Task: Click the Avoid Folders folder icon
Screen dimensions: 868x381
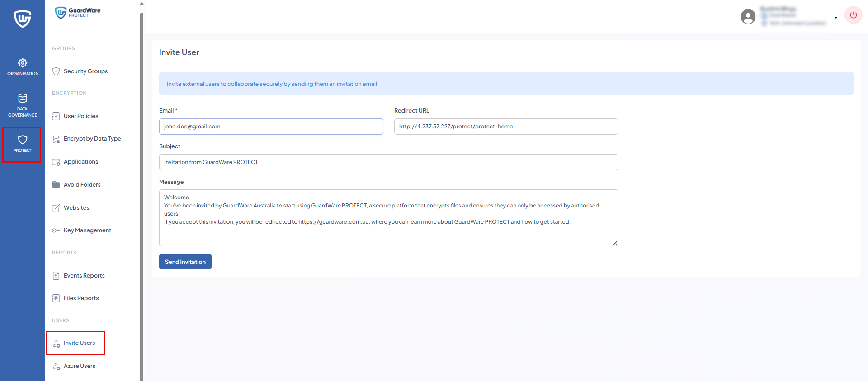Action: (56, 185)
